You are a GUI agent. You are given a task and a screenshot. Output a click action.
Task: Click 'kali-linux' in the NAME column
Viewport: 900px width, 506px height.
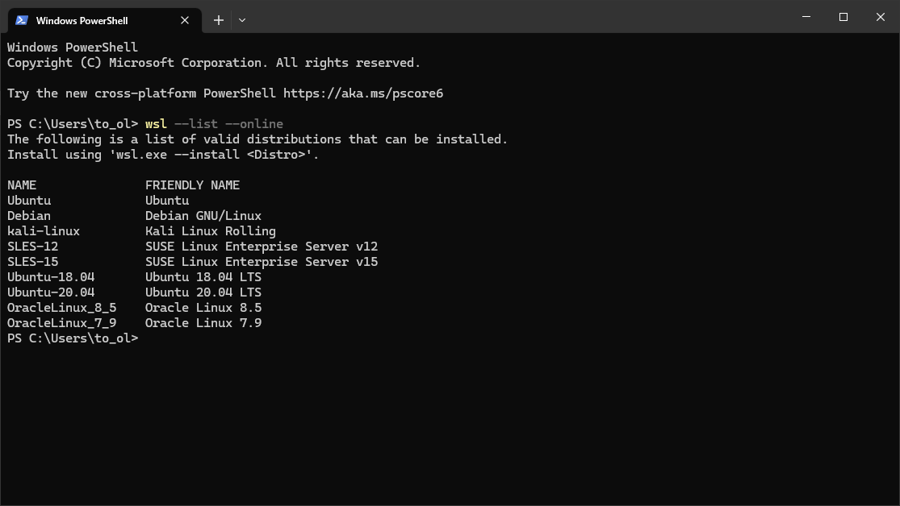click(43, 231)
